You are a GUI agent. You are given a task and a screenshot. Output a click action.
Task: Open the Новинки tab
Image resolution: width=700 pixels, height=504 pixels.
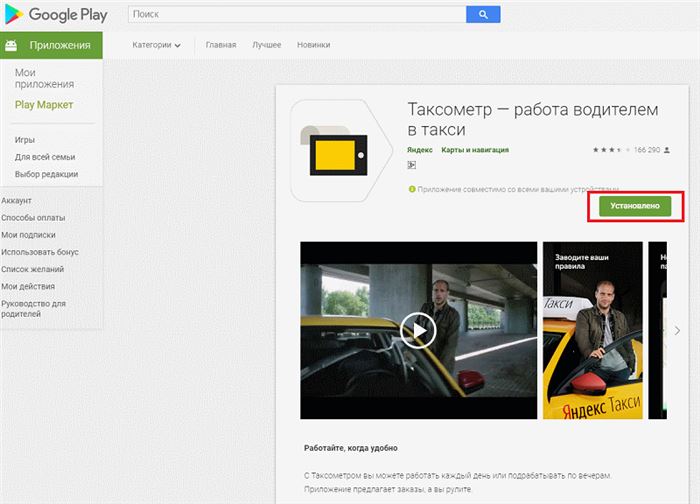(313, 45)
